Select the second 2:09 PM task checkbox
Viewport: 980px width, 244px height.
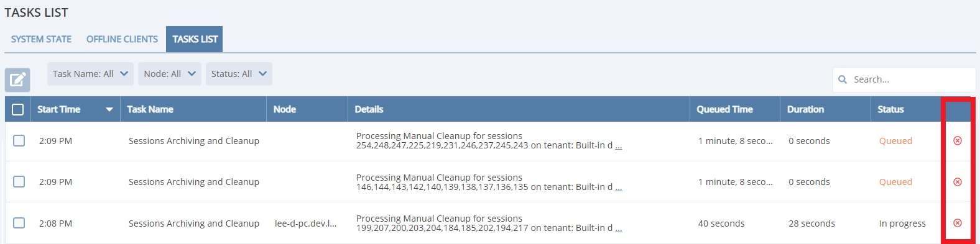click(x=19, y=182)
